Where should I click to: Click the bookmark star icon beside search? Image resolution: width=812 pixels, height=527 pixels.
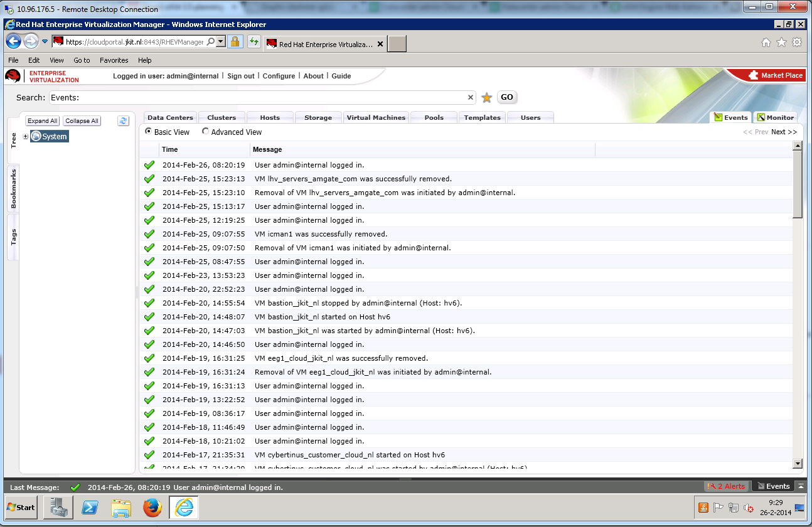point(486,98)
